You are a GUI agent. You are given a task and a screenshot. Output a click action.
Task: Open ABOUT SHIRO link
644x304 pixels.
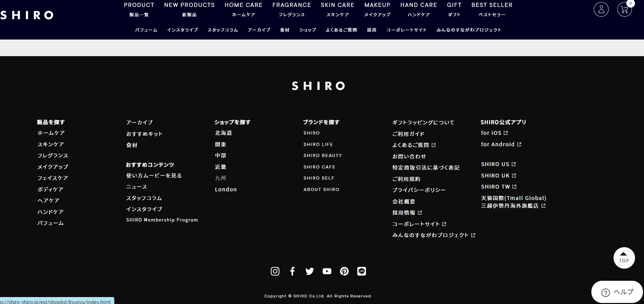click(x=321, y=189)
